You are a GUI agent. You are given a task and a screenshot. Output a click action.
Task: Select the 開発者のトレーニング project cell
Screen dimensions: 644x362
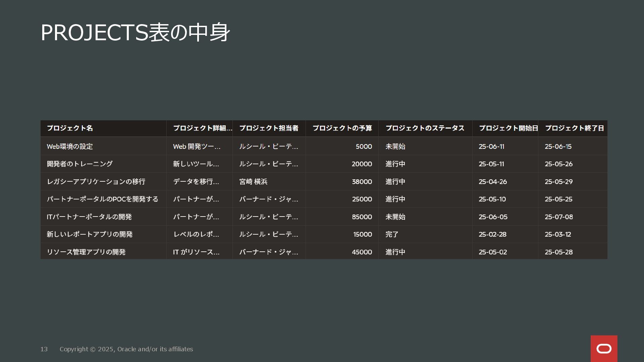coord(79,164)
